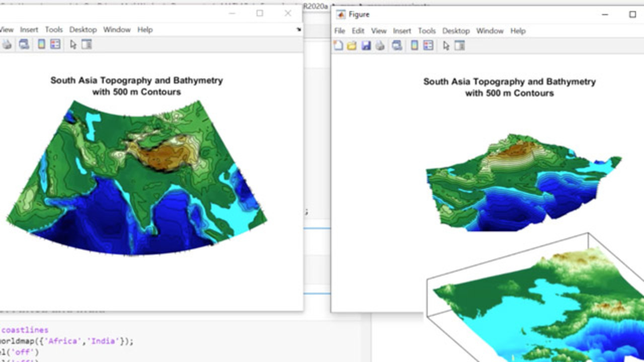Expand Tools menu in left figure window
The image size is (644, 362).
pyautogui.click(x=54, y=30)
